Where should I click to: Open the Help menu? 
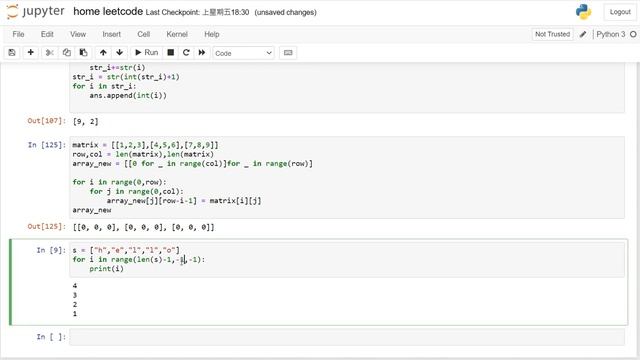click(x=212, y=34)
